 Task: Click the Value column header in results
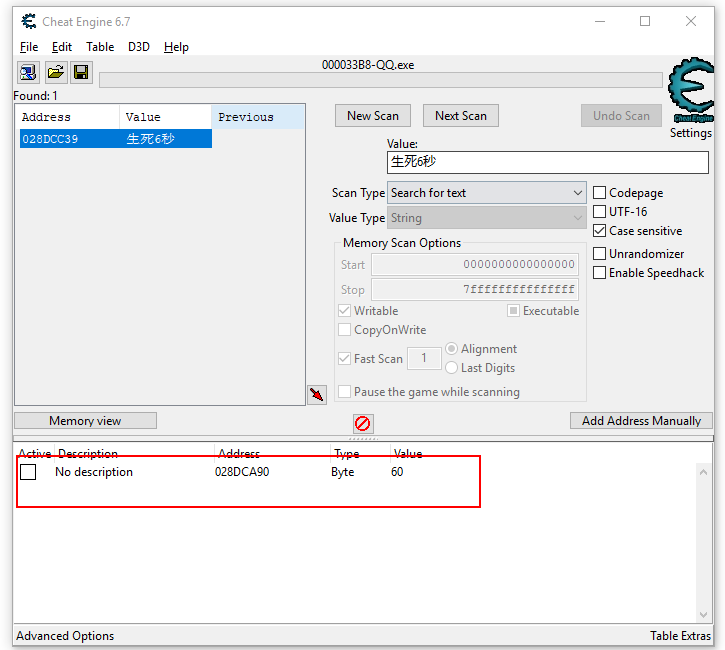point(166,117)
